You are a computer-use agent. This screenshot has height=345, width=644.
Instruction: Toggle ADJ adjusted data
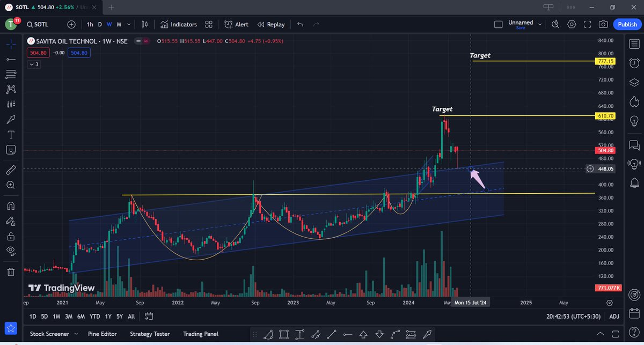[614, 317]
